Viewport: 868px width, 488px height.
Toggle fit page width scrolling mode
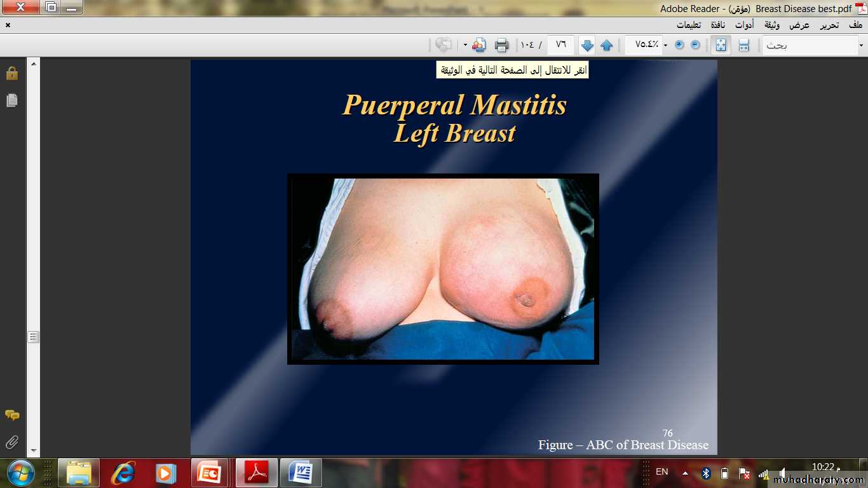(x=743, y=45)
